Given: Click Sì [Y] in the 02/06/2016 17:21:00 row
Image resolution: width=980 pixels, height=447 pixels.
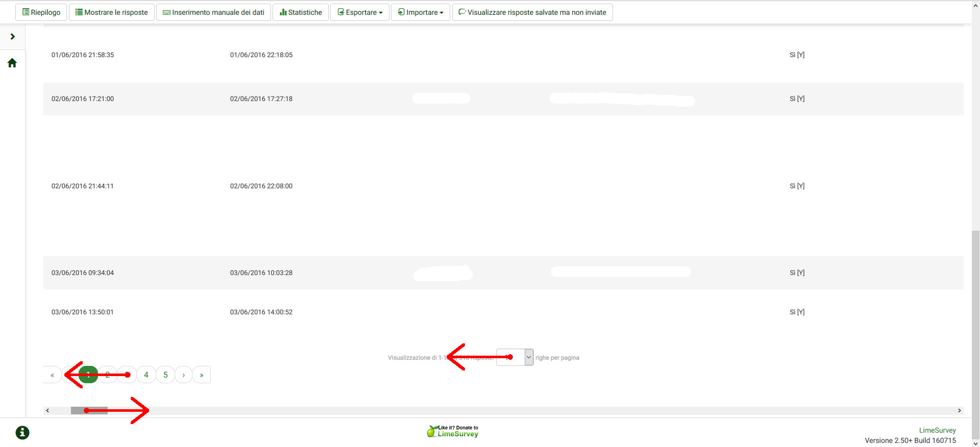Looking at the screenshot, I should pos(797,99).
